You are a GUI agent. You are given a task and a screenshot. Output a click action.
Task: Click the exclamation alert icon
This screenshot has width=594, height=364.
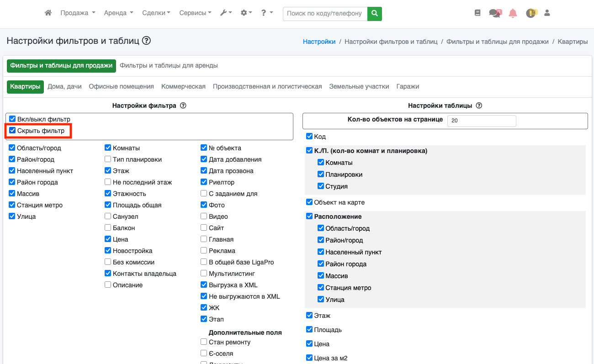pyautogui.click(x=530, y=13)
